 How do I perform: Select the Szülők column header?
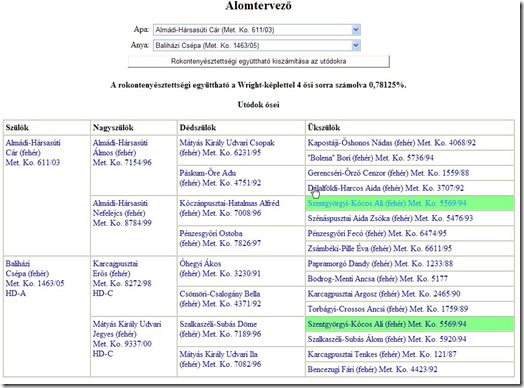click(x=17, y=128)
